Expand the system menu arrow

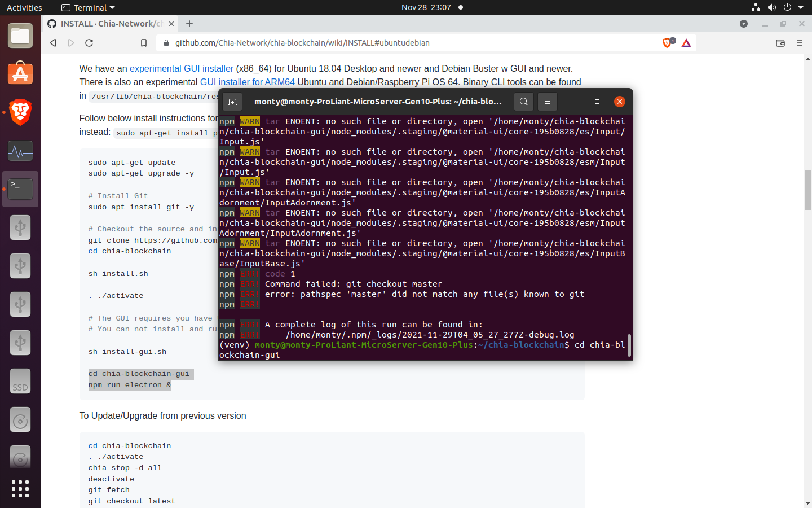tap(801, 7)
